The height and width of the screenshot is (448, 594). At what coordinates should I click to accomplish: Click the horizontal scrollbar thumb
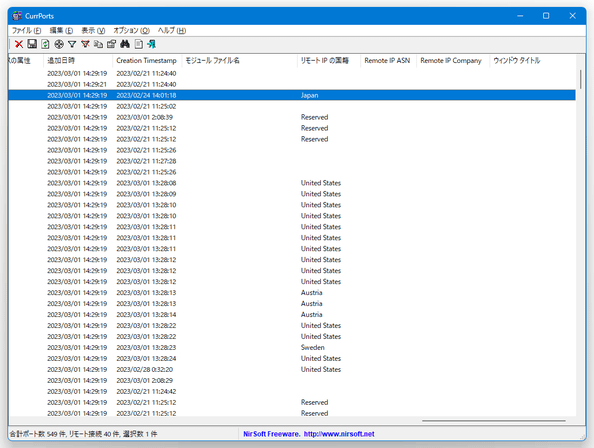494,420
